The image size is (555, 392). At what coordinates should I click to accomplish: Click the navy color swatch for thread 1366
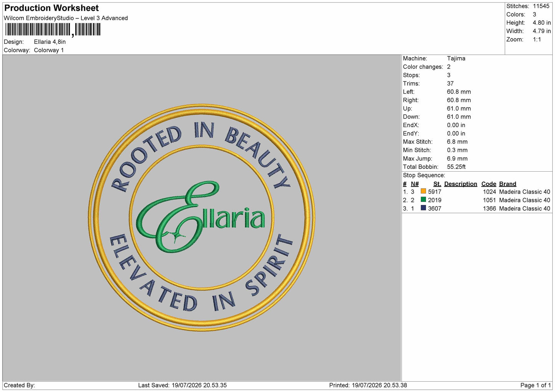(x=423, y=208)
